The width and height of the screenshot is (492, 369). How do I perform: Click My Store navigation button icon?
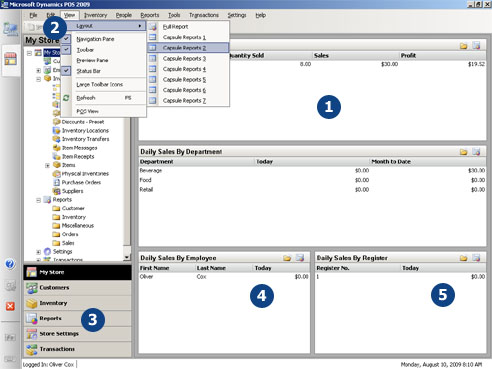pyautogui.click(x=31, y=272)
